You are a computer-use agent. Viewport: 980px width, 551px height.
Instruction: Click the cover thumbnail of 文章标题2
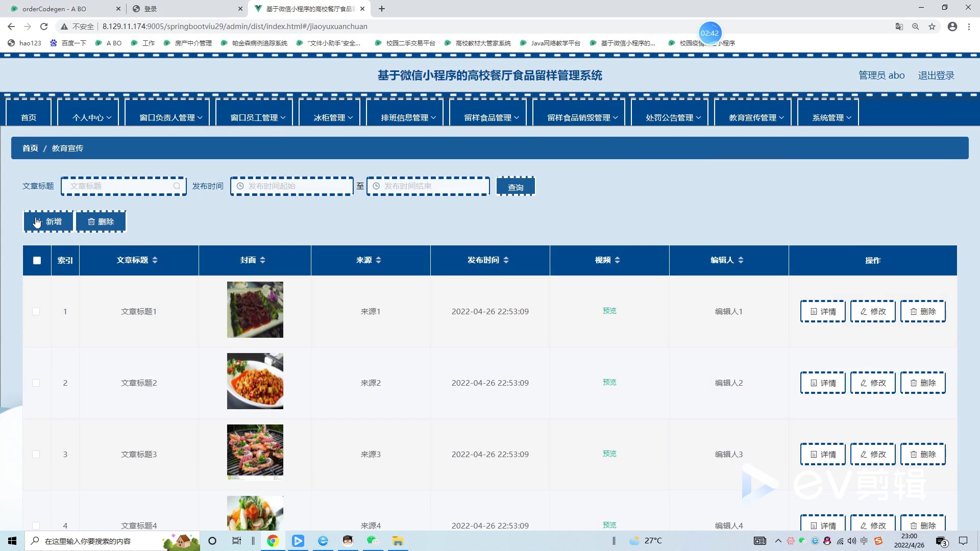point(255,381)
